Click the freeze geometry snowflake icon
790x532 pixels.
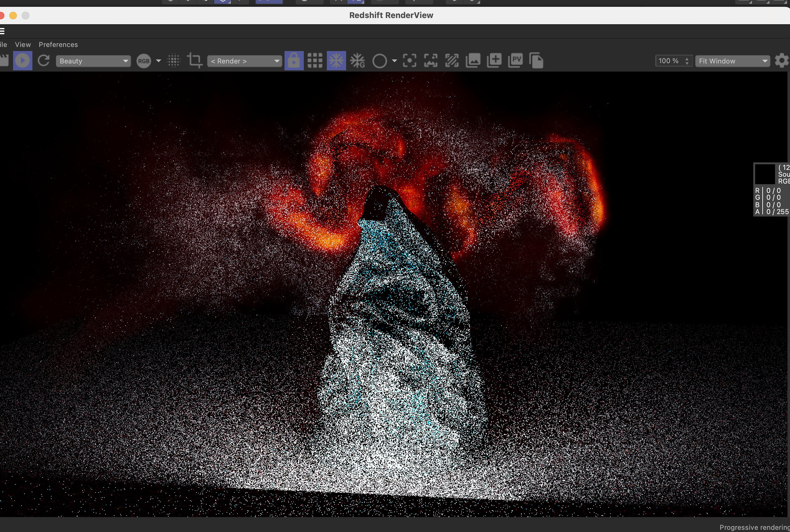click(x=357, y=61)
